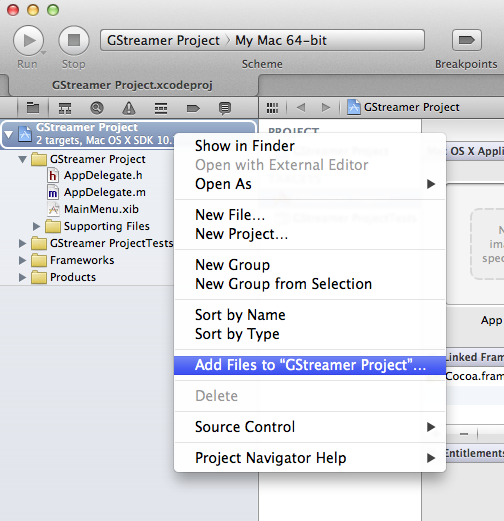The image size is (504, 521).
Task: Select the GStreamer Project.xcodeproj tab
Action: coord(132,85)
